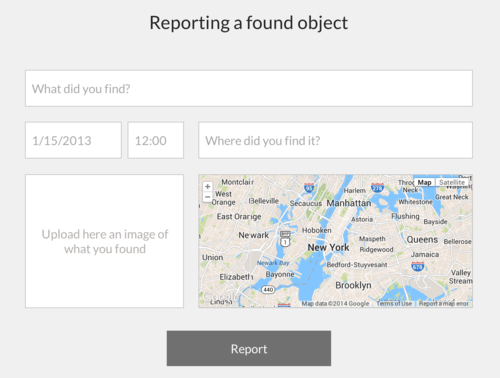Click the Queens label on map
Image resolution: width=500 pixels, height=378 pixels.
[x=422, y=239]
